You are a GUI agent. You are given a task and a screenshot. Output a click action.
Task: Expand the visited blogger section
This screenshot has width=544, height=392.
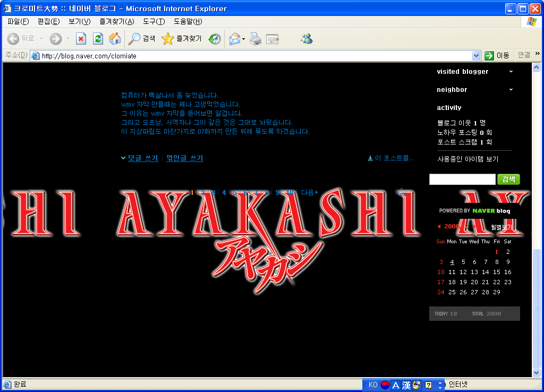click(x=511, y=72)
